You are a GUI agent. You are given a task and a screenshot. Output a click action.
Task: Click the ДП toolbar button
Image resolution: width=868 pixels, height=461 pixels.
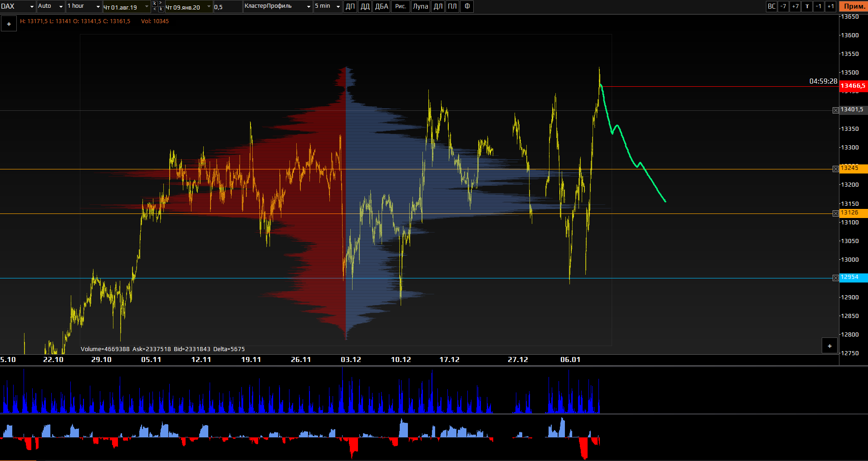350,6
